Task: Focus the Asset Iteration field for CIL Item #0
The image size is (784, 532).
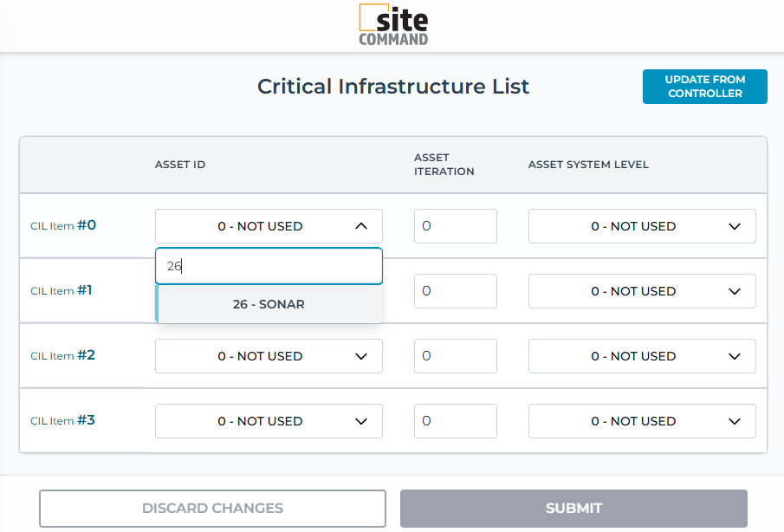Action: coord(456,226)
